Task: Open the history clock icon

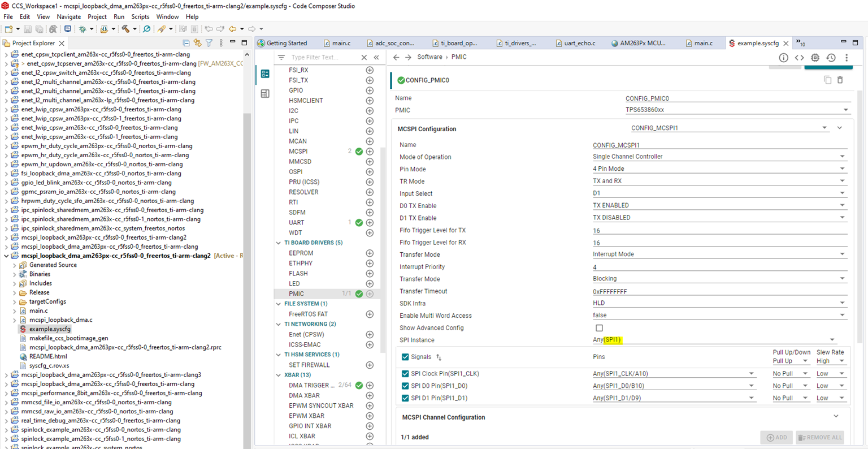Action: point(831,58)
